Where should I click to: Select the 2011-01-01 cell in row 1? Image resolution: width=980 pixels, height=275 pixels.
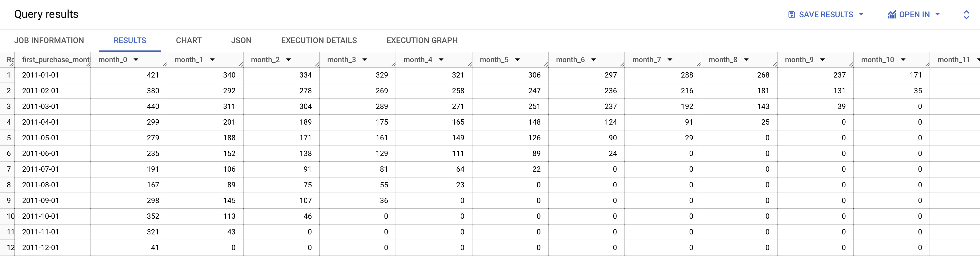point(41,75)
